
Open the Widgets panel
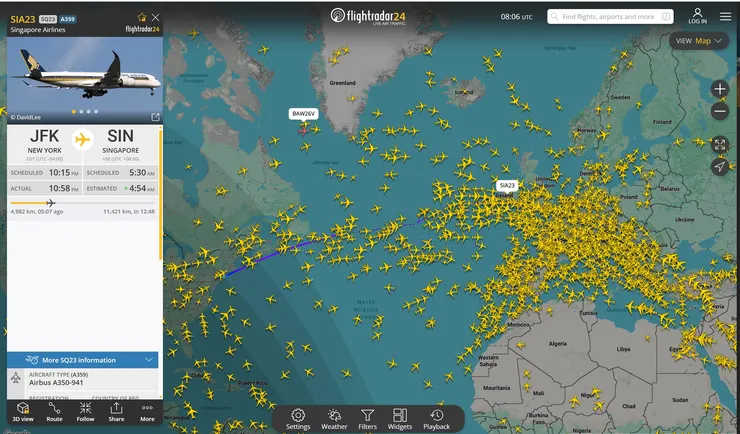400,419
